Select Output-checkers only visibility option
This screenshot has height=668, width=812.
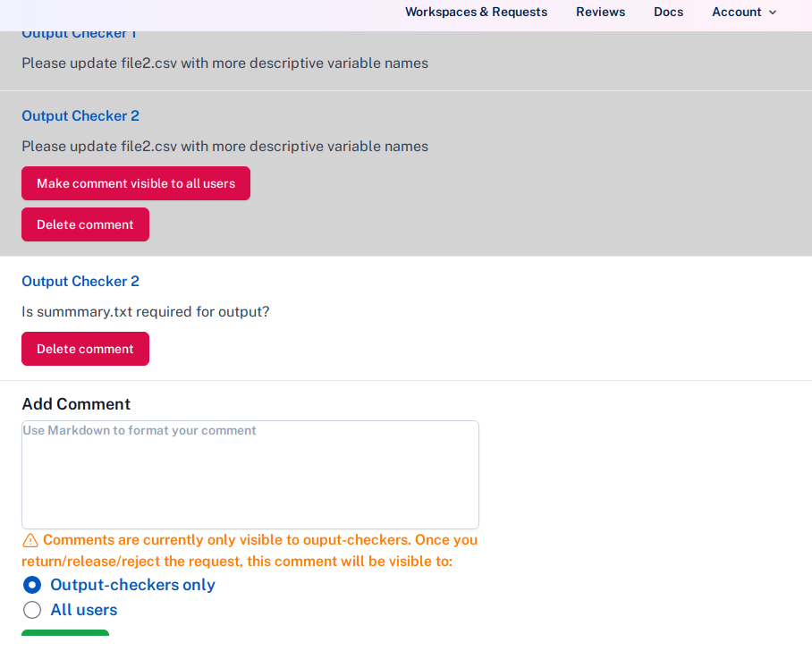(32, 585)
